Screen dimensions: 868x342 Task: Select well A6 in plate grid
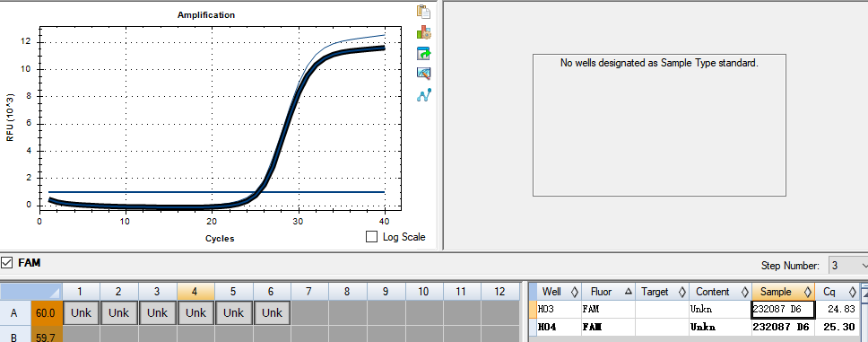pyautogui.click(x=272, y=312)
